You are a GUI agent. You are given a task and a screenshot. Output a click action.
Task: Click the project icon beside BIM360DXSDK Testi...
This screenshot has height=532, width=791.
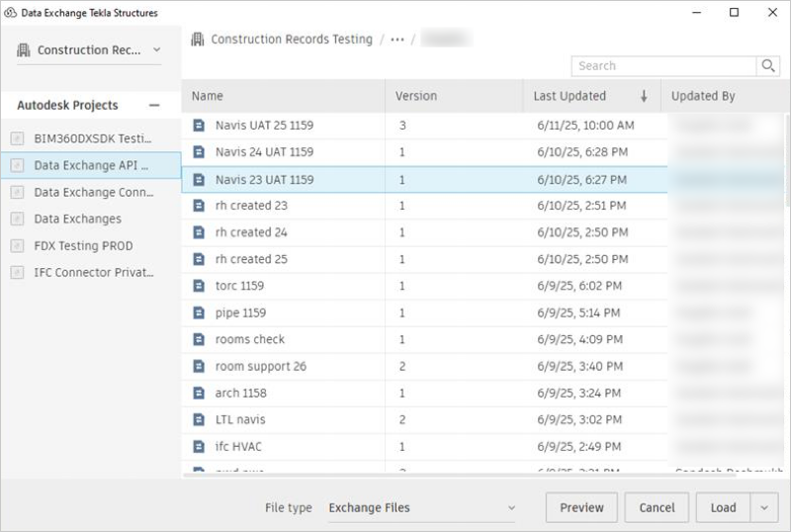pyautogui.click(x=17, y=138)
